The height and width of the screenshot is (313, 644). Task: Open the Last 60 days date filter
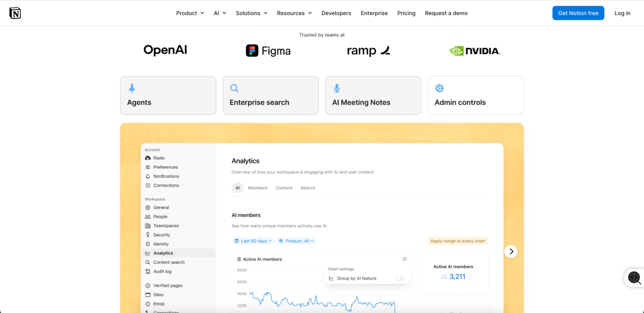point(253,241)
